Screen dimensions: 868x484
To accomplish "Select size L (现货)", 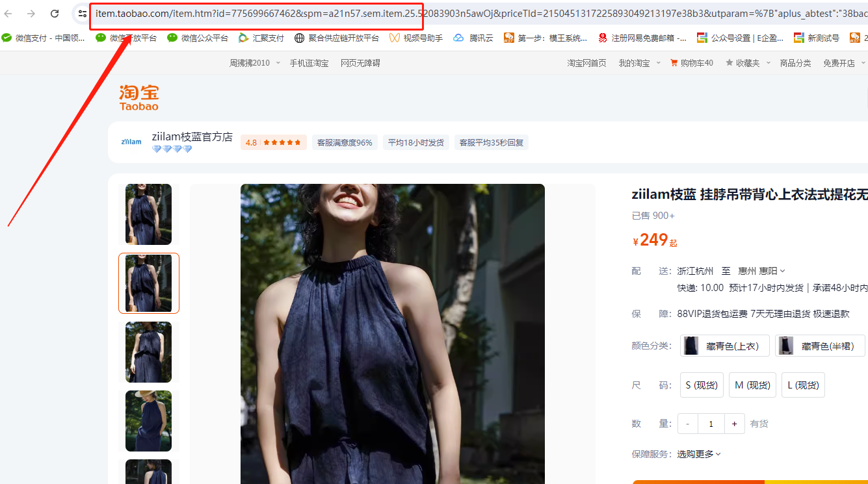I will click(803, 385).
